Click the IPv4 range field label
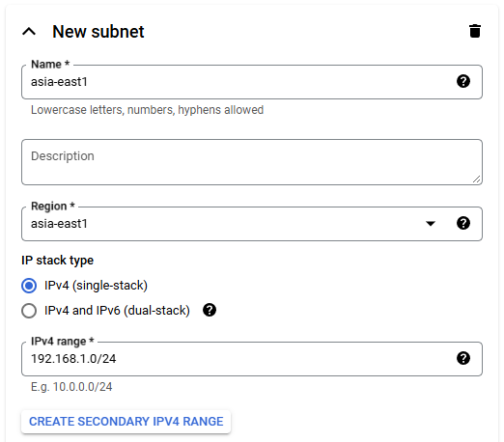Image resolution: width=504 pixels, height=442 pixels. 63,341
